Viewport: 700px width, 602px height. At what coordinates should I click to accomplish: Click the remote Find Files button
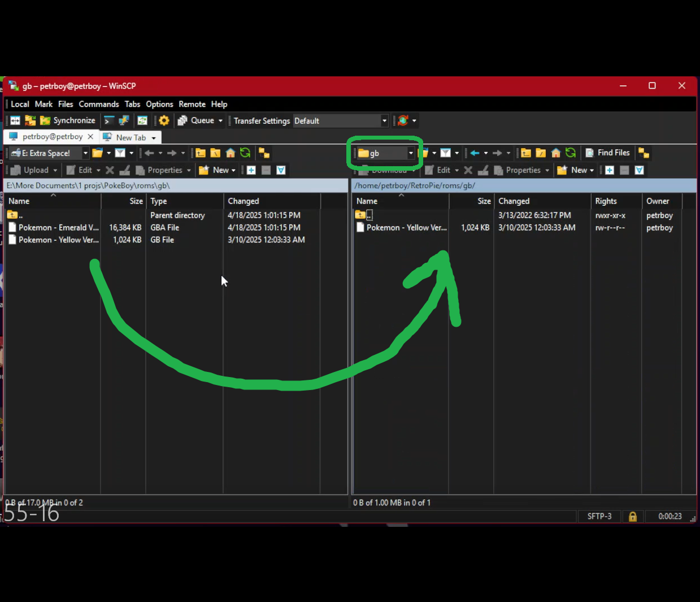coord(607,153)
